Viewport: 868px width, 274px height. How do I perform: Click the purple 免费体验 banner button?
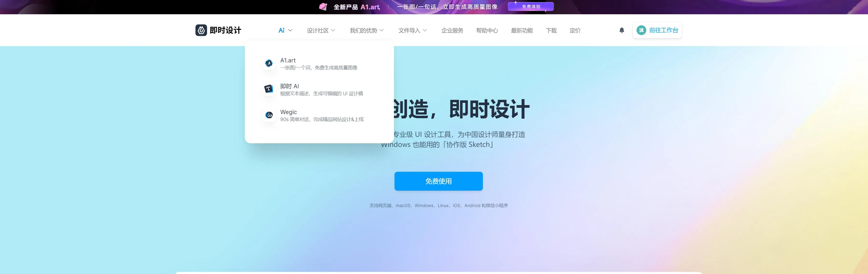click(x=531, y=7)
